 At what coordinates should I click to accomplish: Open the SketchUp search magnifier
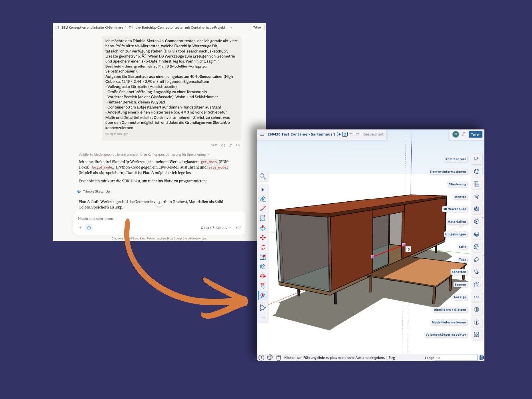[x=263, y=176]
